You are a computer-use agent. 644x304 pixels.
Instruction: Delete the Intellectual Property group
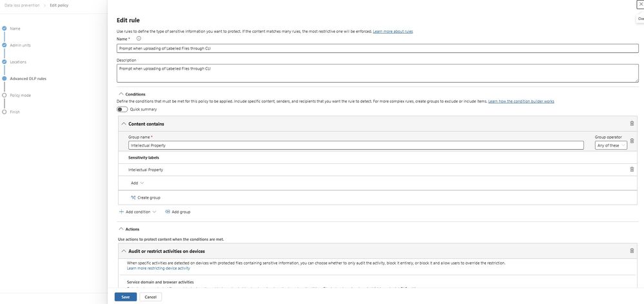coord(632,141)
